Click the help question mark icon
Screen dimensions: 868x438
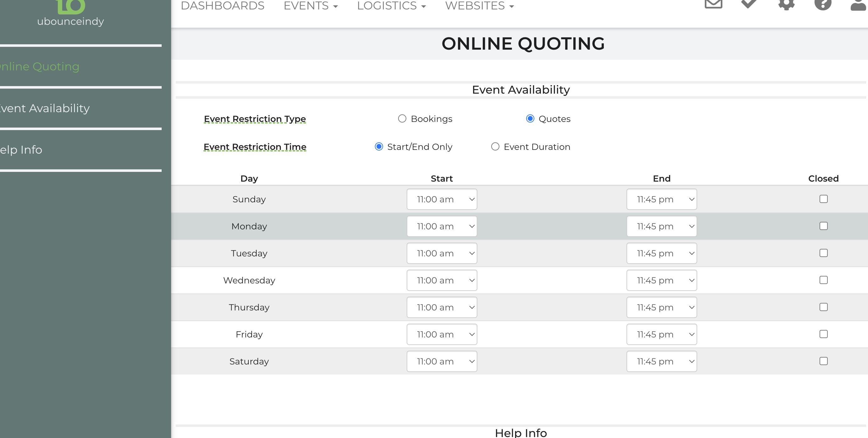[x=823, y=4]
